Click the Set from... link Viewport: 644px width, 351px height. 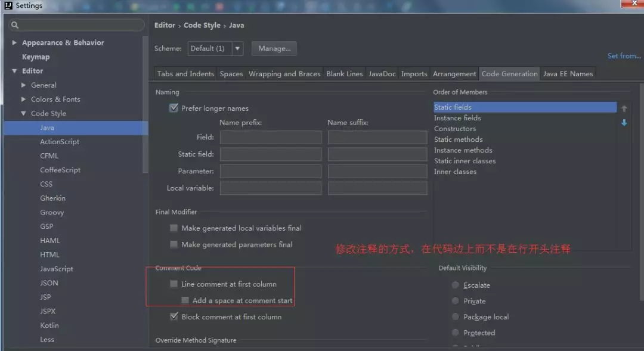pos(624,55)
